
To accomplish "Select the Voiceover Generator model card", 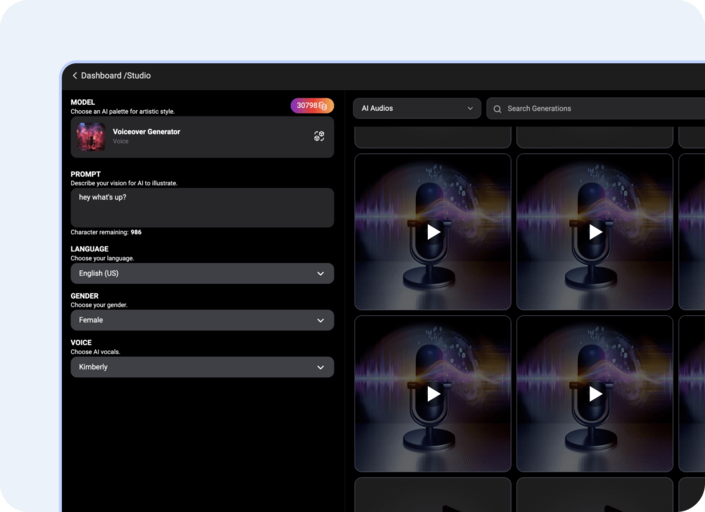I will [x=202, y=137].
